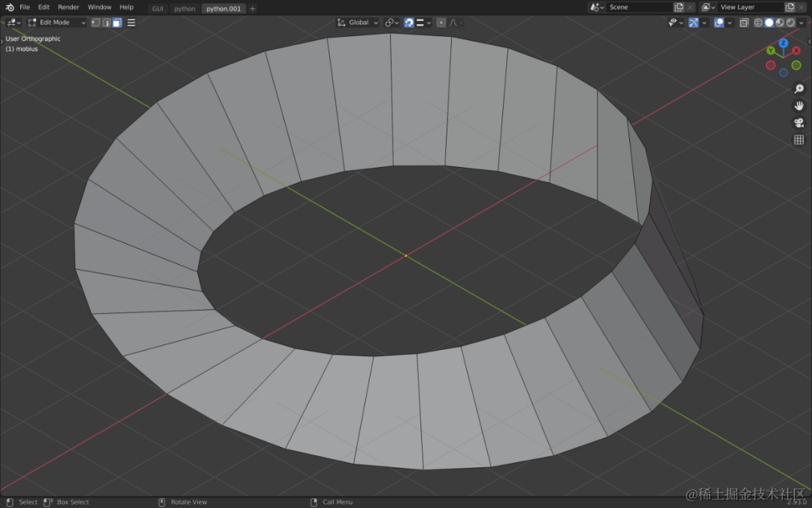Select the python.001 workspace tab
Image resolution: width=812 pixels, height=508 pixels.
224,8
